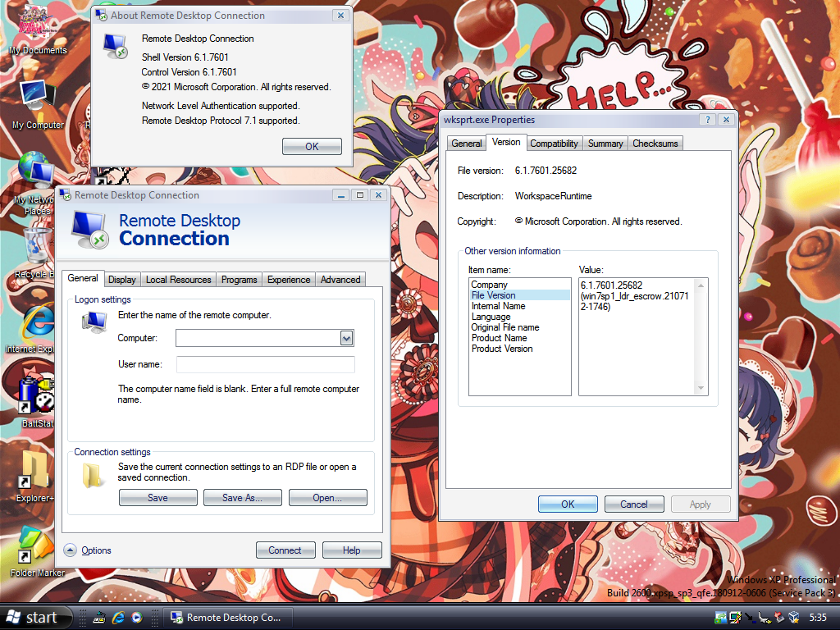Click the monitor with pencil tray icon
The width and height of the screenshot is (840, 630).
736,619
